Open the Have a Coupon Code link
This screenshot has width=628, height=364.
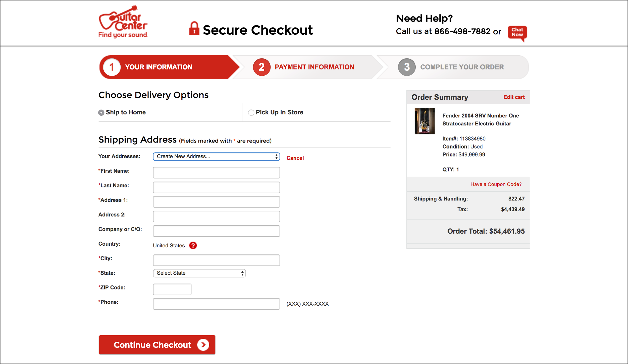click(496, 184)
